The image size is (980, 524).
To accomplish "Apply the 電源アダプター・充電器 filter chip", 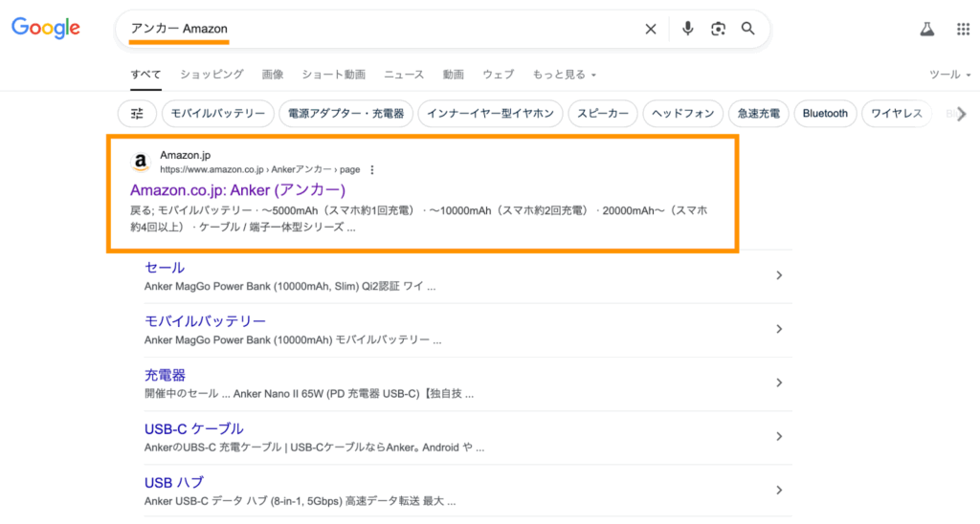I will (346, 114).
